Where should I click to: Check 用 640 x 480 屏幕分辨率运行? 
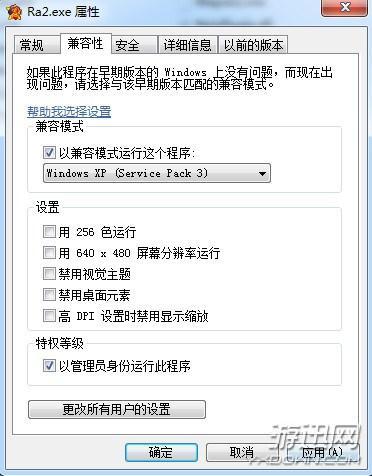click(49, 252)
